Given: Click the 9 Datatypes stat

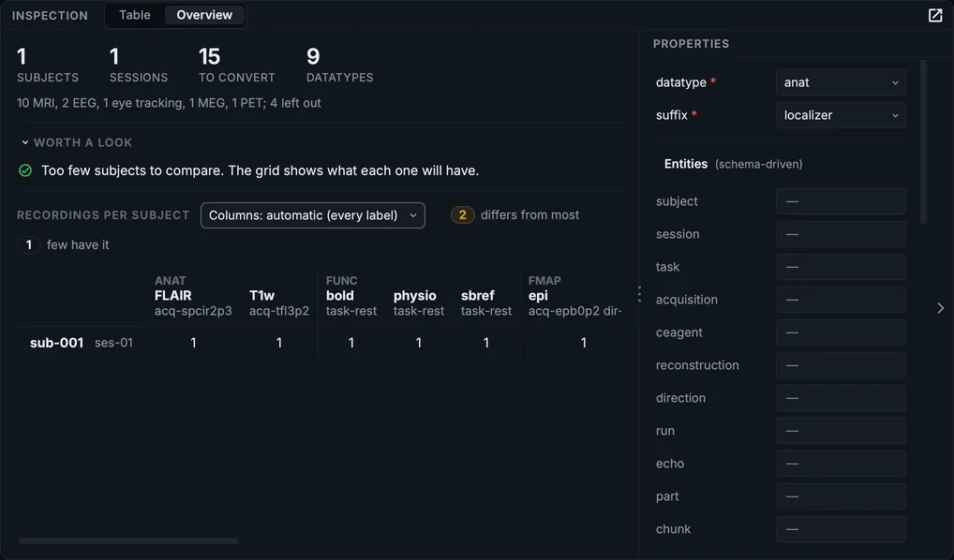Looking at the screenshot, I should click(339, 65).
